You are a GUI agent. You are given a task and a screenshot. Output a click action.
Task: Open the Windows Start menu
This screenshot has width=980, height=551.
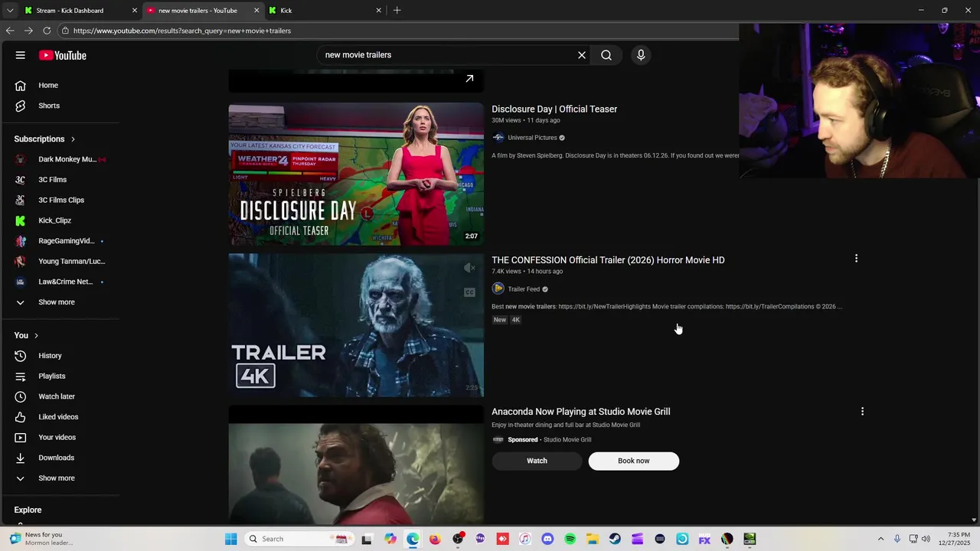(230, 539)
